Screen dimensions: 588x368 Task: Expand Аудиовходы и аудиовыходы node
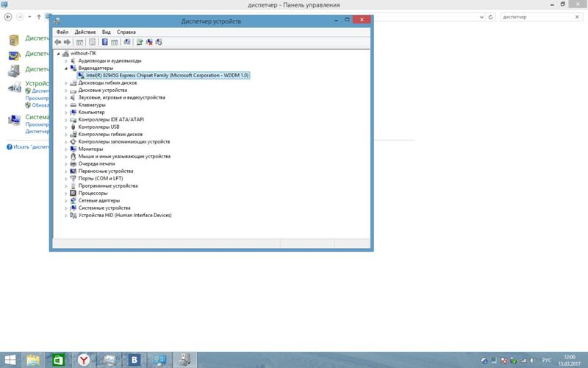tap(66, 61)
